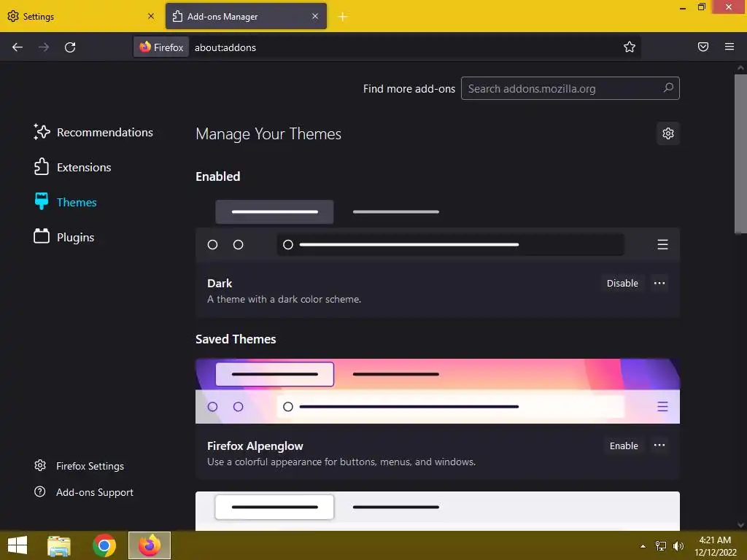Image resolution: width=747 pixels, height=560 pixels.
Task: Click the Firefox Alpenglow preview image
Action: click(x=438, y=392)
